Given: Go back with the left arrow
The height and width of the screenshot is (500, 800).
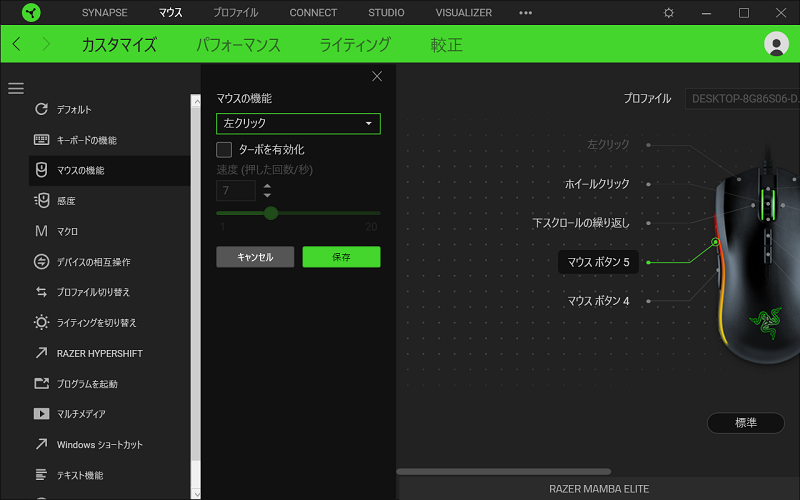Looking at the screenshot, I should tap(17, 44).
